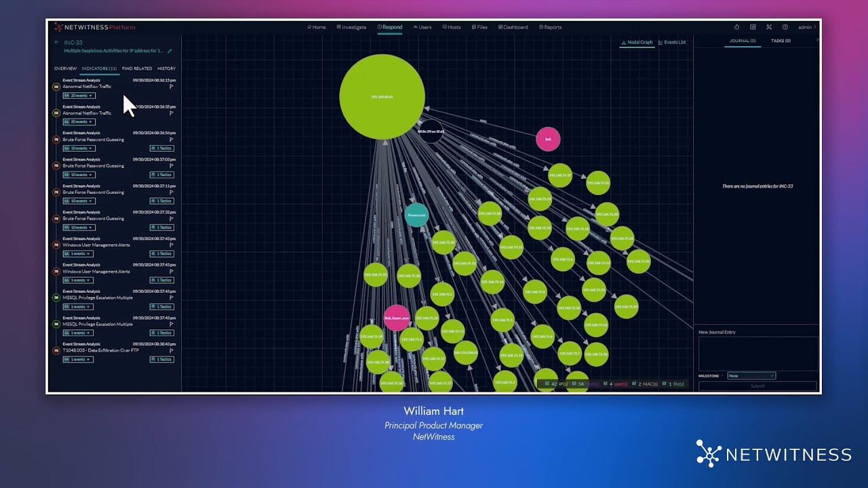This screenshot has height=488, width=868.
Task: Open 1 Tactics for Data Exfiltration Over FTP
Action: 162,359
